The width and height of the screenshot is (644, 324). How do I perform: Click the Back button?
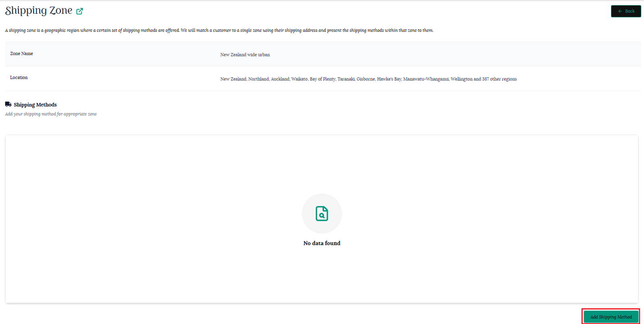pyautogui.click(x=626, y=11)
